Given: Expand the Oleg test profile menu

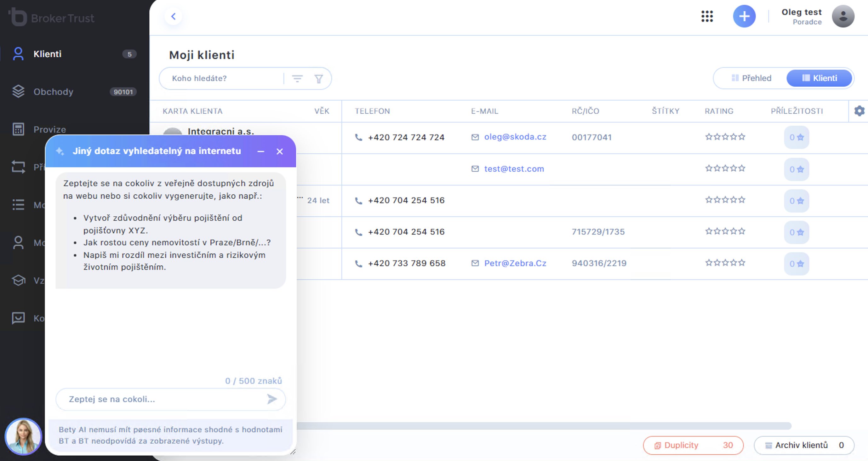Looking at the screenshot, I should point(843,16).
